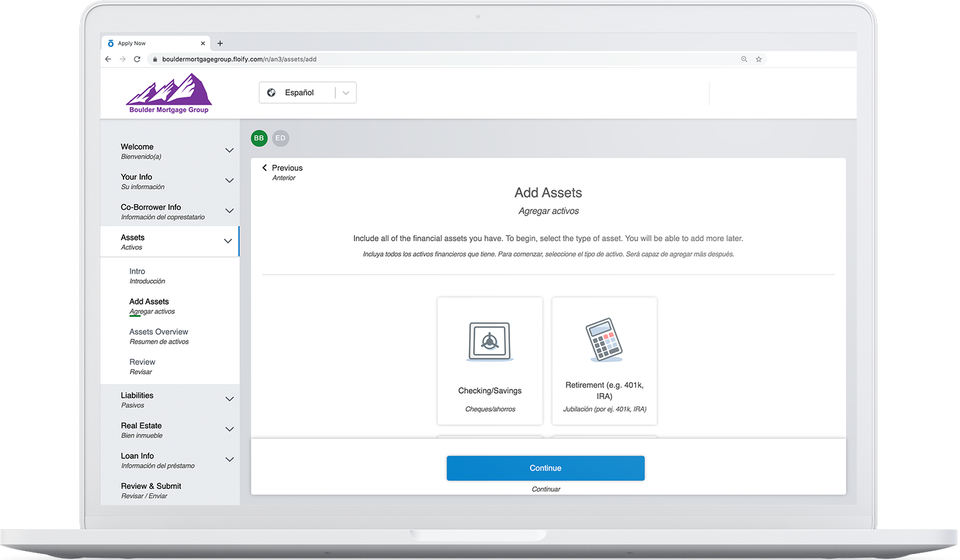The height and width of the screenshot is (560, 960).
Task: Click the gray ED co-borrower avatar
Action: click(x=280, y=138)
